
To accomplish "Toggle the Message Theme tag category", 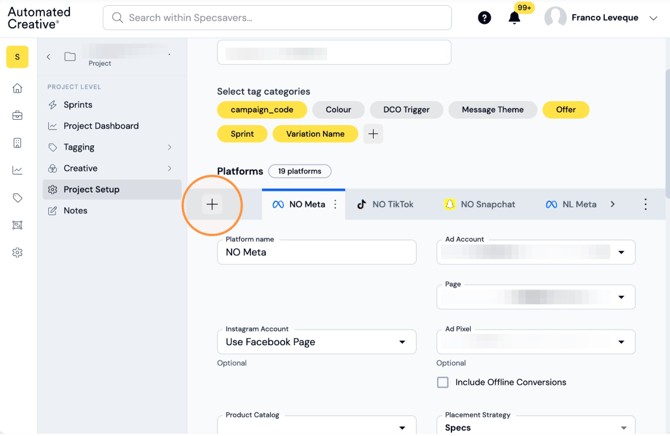I will [492, 109].
